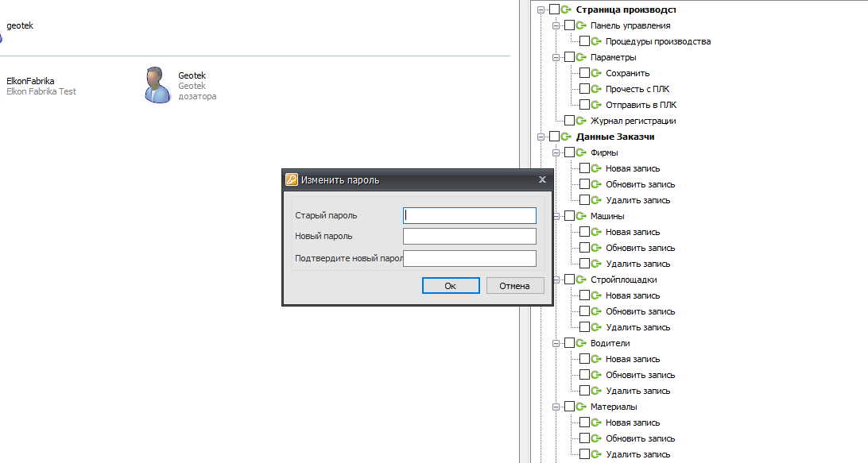Click the green arrow icon beside Сохранить
This screenshot has width=868, height=463.
pyautogui.click(x=596, y=73)
